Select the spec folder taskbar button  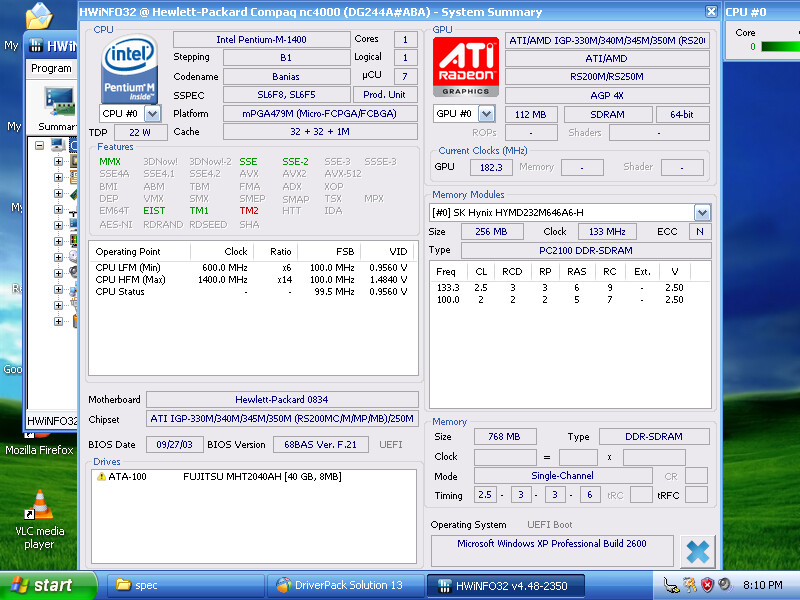(186, 585)
